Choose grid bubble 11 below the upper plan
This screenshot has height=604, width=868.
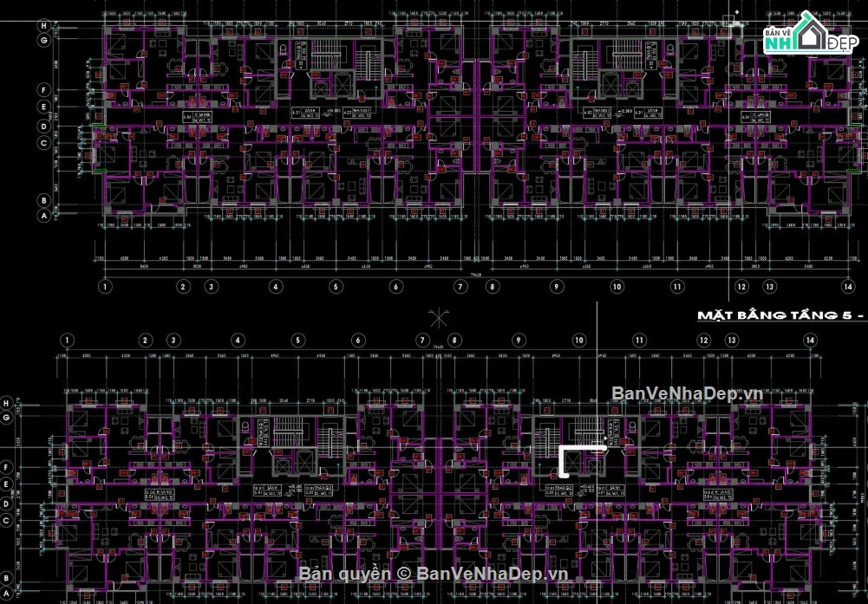pos(677,287)
